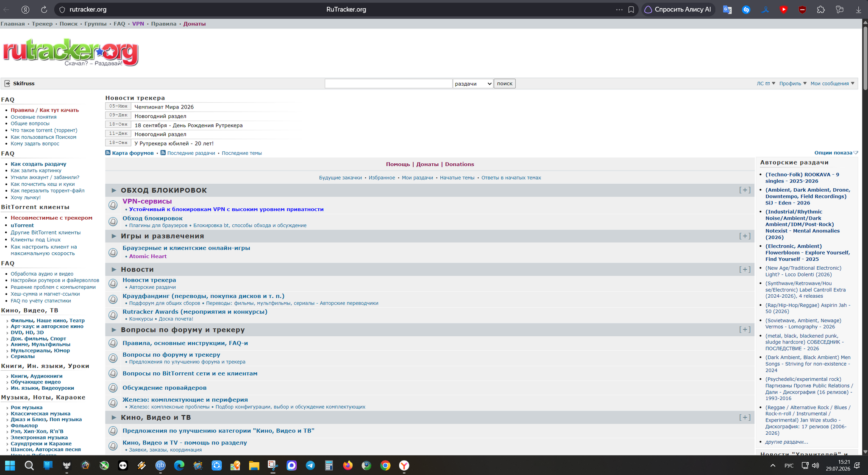This screenshot has width=868, height=475.
Task: Open the browser downloads arrow icon
Action: click(858, 9)
